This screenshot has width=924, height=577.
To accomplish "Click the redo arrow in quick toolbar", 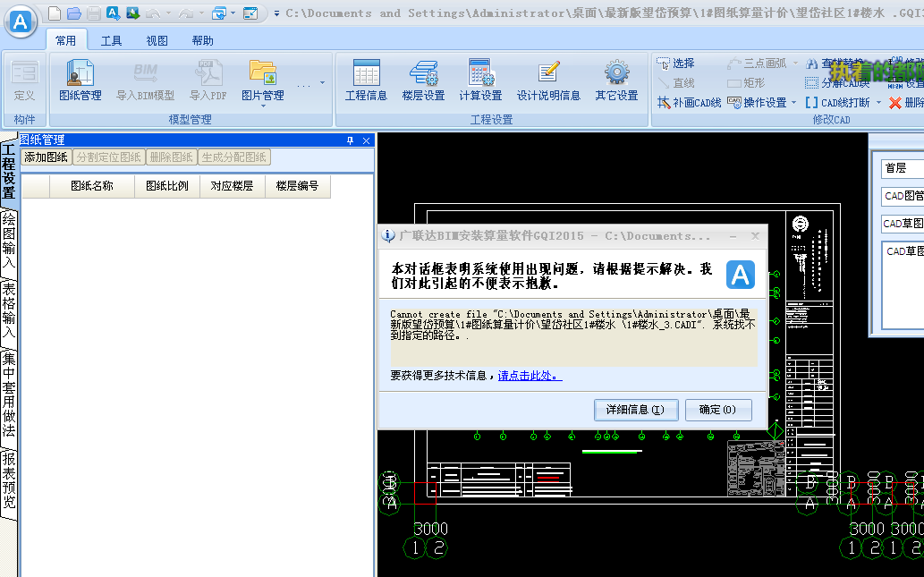I will tap(186, 13).
